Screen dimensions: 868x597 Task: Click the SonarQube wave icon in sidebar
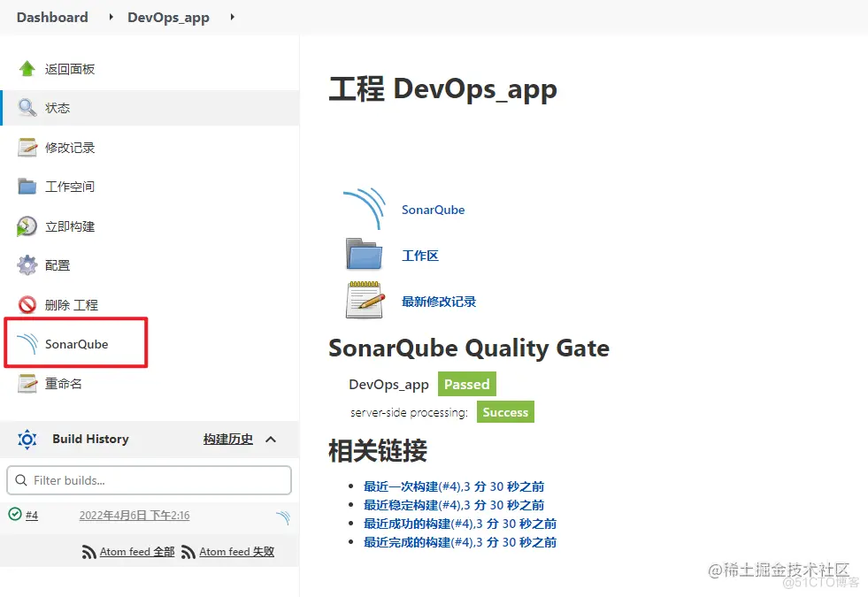[x=27, y=343]
